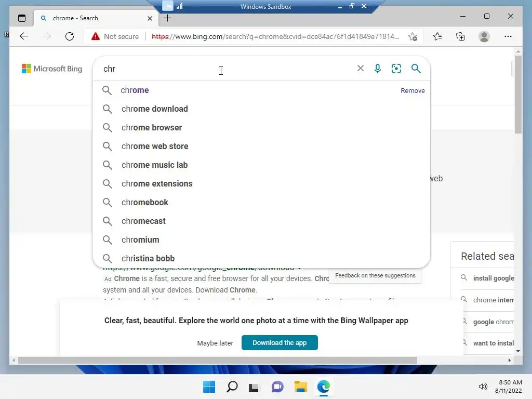Viewport: 532px width, 399px height.
Task: Open the Chat app on taskbar
Action: pos(277,387)
